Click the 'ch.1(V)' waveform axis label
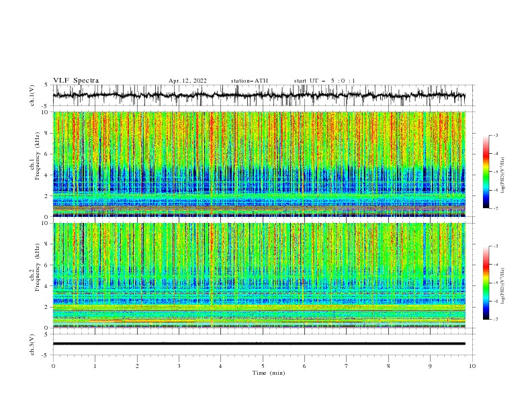 [32, 95]
